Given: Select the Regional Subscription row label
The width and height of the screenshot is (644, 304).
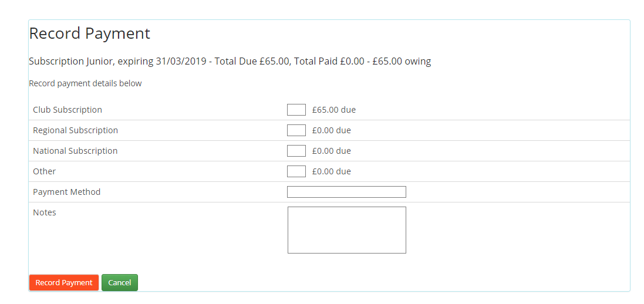Looking at the screenshot, I should point(75,130).
